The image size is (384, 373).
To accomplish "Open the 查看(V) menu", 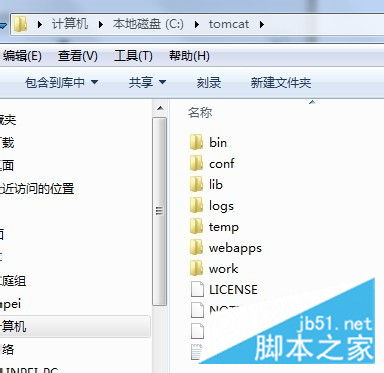I will 78,56.
